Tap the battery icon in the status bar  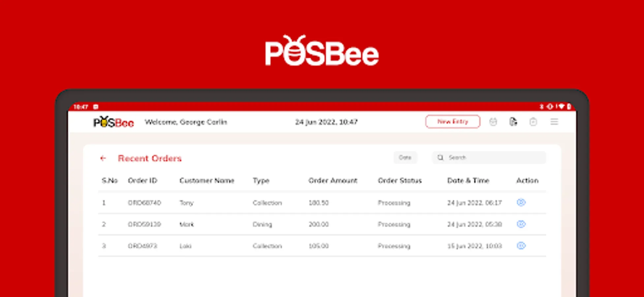(x=569, y=107)
